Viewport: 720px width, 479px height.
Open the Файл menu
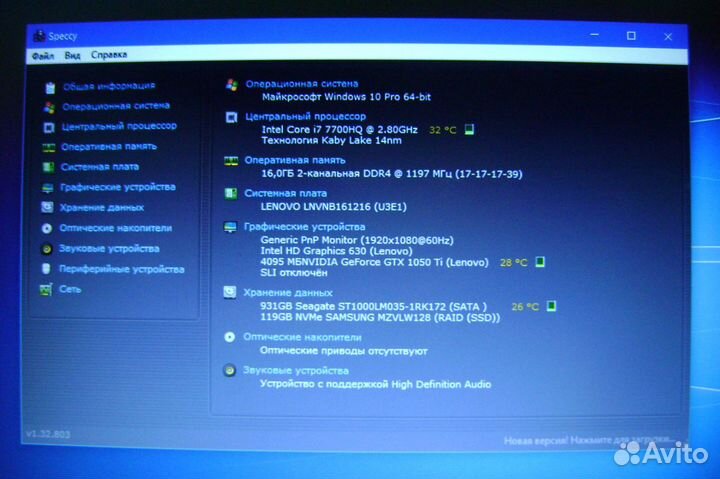pos(43,56)
